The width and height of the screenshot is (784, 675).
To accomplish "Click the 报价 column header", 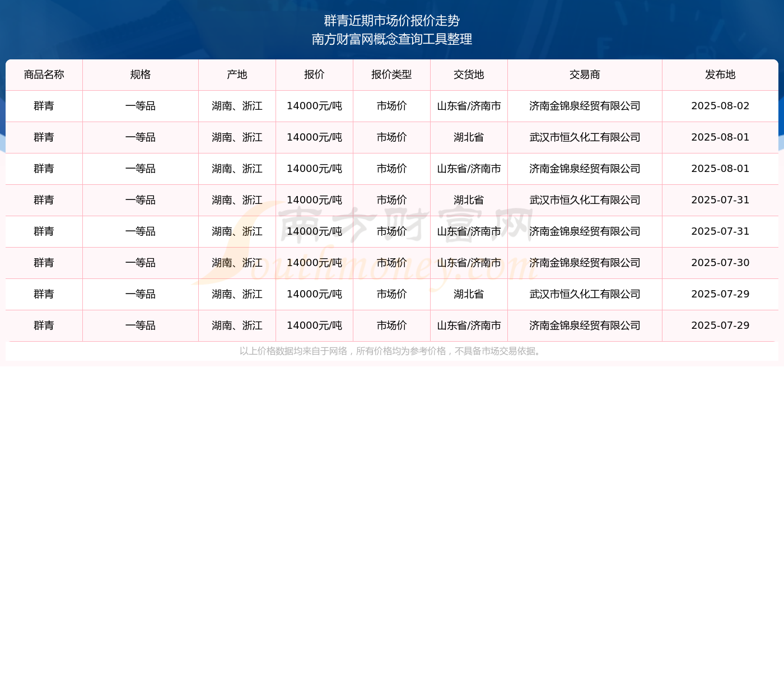I will (315, 75).
